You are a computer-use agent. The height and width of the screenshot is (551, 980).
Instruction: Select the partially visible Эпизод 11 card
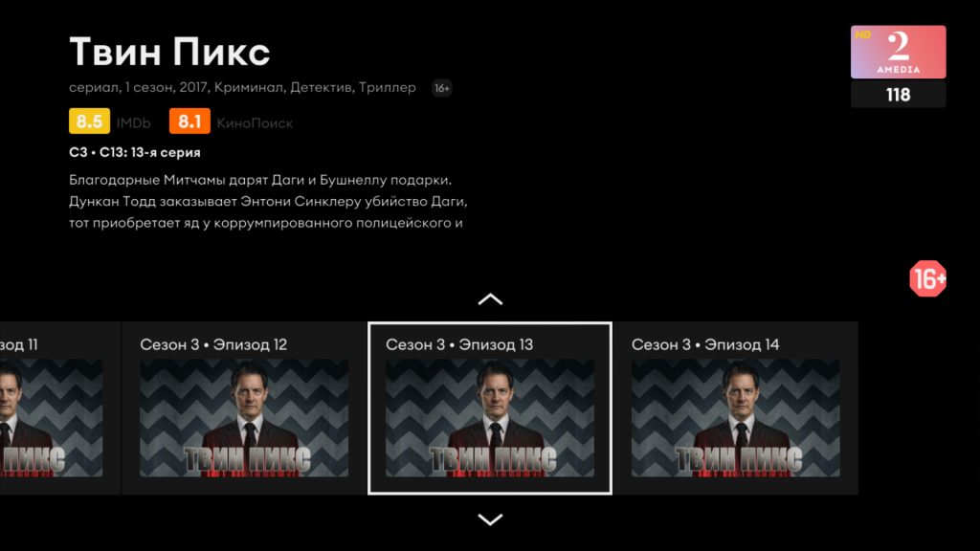coord(60,408)
